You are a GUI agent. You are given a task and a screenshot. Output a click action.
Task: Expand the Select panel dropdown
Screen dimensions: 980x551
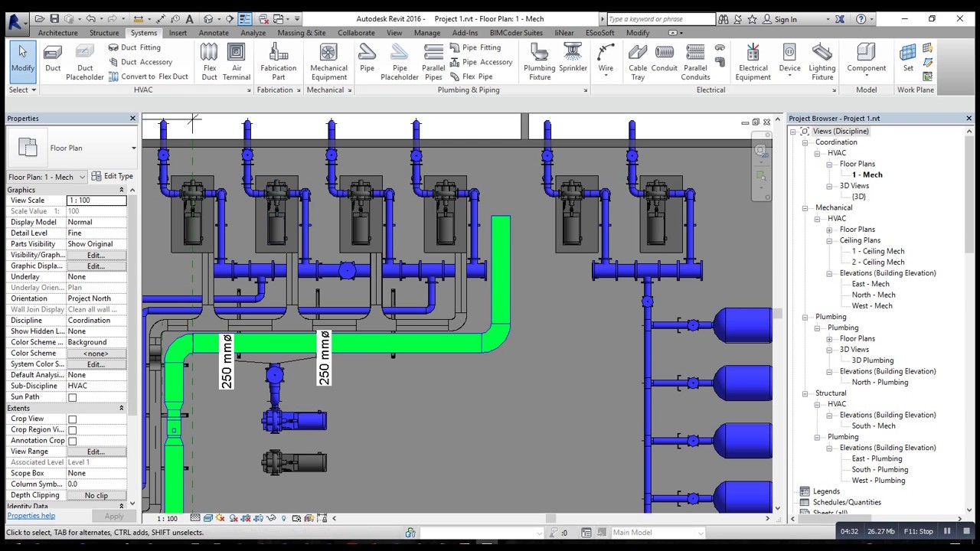click(x=22, y=90)
